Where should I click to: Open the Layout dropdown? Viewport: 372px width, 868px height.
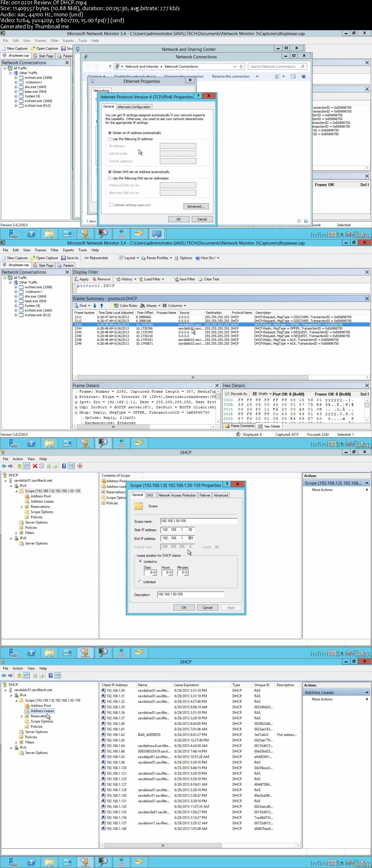pos(138,258)
